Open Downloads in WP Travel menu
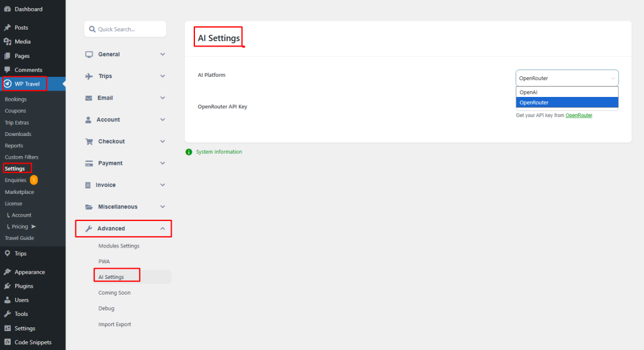Image resolution: width=644 pixels, height=350 pixels. click(x=18, y=134)
